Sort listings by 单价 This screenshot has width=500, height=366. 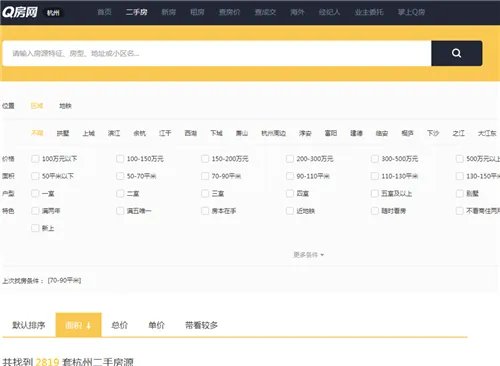coord(156,325)
